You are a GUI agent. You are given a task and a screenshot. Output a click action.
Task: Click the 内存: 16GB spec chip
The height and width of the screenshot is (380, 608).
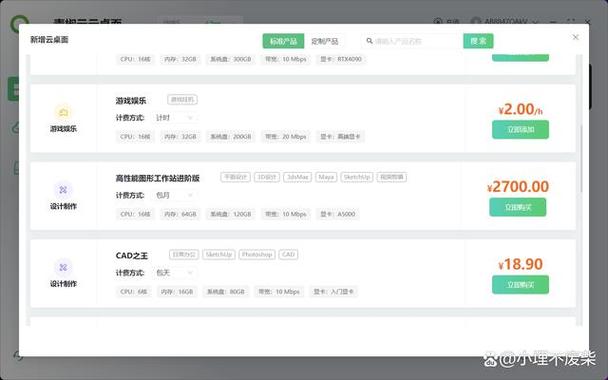[x=177, y=292]
